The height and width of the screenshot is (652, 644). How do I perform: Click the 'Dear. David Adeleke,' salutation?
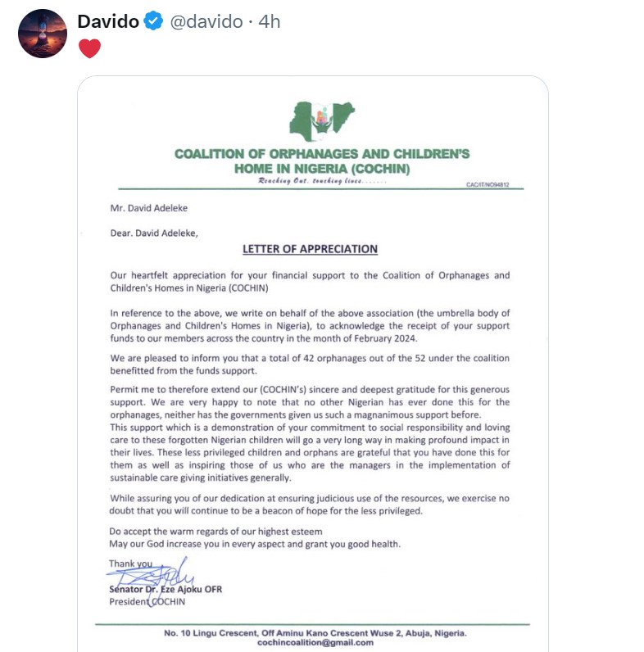click(x=154, y=232)
